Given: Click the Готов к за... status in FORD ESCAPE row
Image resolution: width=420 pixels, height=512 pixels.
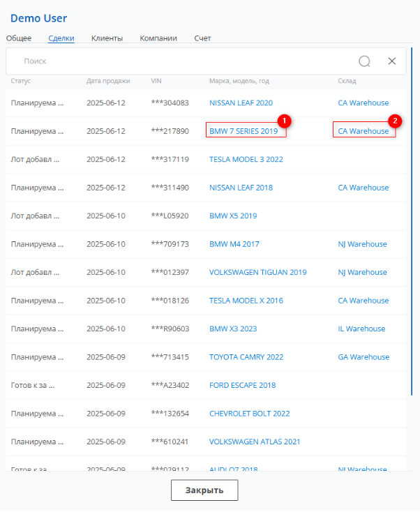Looking at the screenshot, I should click(33, 385).
